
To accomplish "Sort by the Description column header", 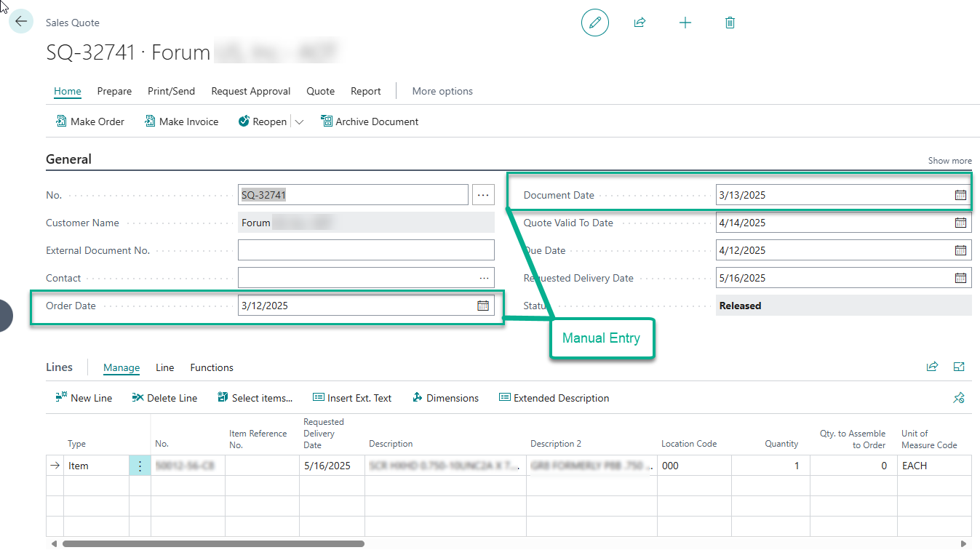I will (x=391, y=444).
